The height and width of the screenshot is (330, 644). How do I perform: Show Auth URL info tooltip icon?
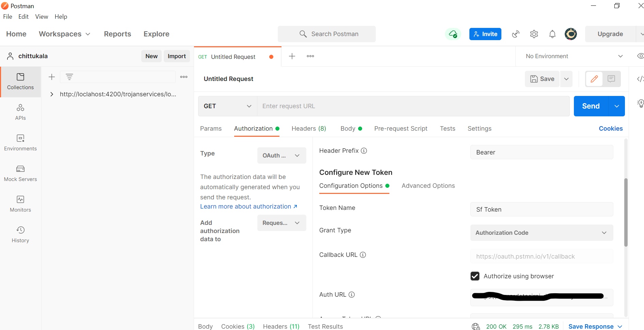point(352,295)
